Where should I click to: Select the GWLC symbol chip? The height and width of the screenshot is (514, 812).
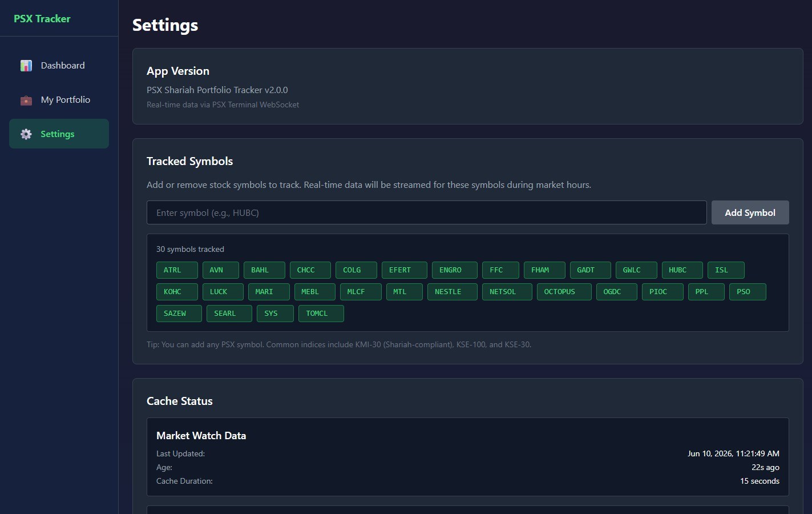[x=636, y=270]
